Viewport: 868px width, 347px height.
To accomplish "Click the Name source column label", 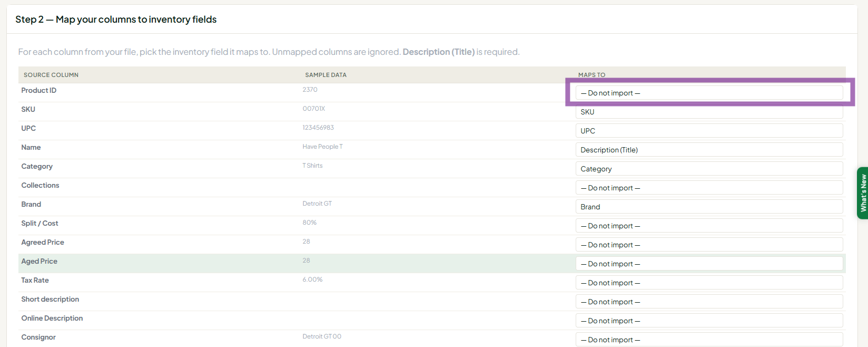I will 31,147.
